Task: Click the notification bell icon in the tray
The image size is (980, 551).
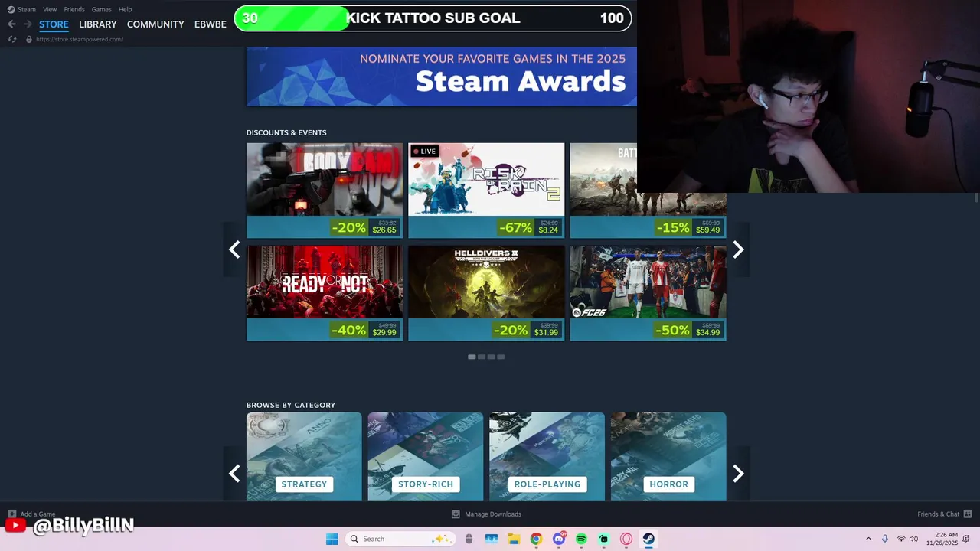Action: [968, 539]
